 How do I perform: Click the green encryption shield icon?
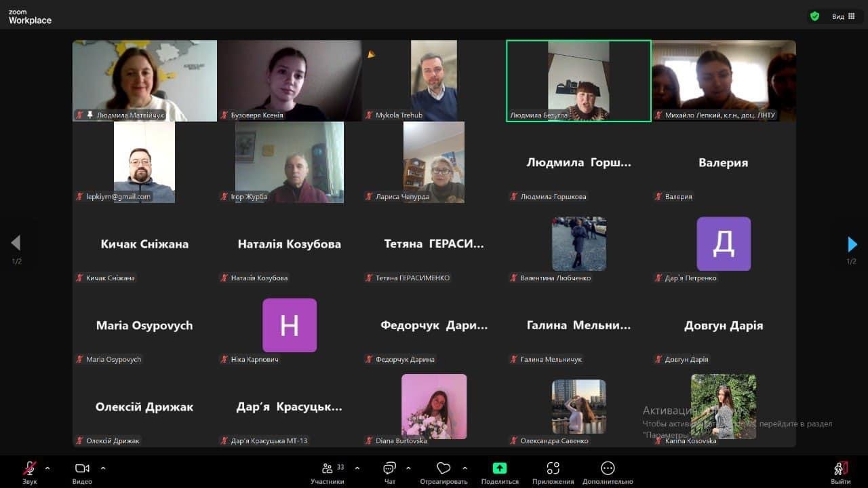pos(814,16)
